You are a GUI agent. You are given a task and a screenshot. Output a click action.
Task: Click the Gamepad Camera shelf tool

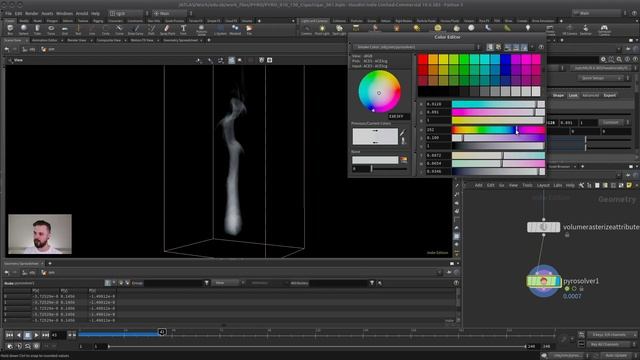tap(604, 29)
